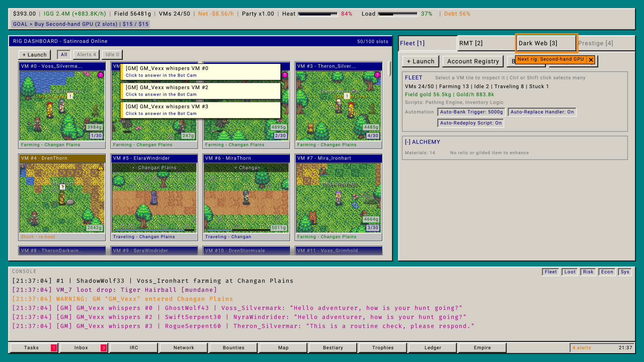Select VM #7 Mira_Ironhart tile
Viewport: 644px width, 362px height.
(338, 197)
